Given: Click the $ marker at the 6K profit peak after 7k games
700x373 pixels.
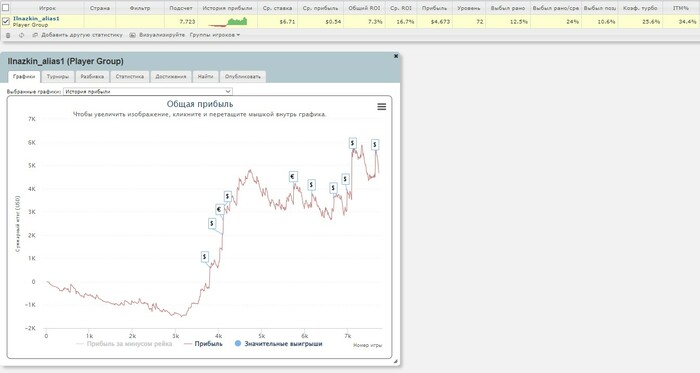Looking at the screenshot, I should 353,143.
